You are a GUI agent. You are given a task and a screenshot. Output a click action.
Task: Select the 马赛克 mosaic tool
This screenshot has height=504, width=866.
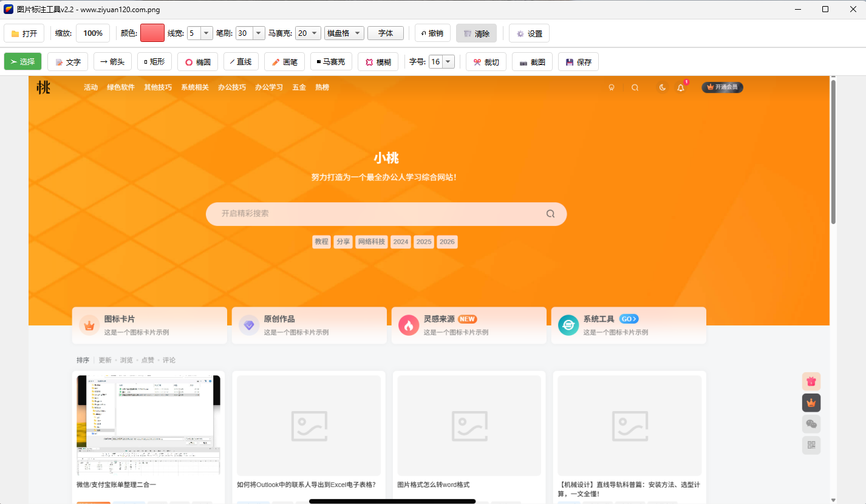(330, 61)
